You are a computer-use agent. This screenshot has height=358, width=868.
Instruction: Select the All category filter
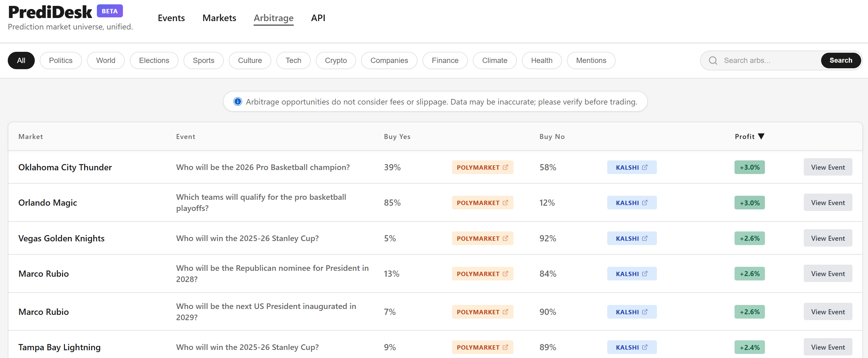pos(21,60)
